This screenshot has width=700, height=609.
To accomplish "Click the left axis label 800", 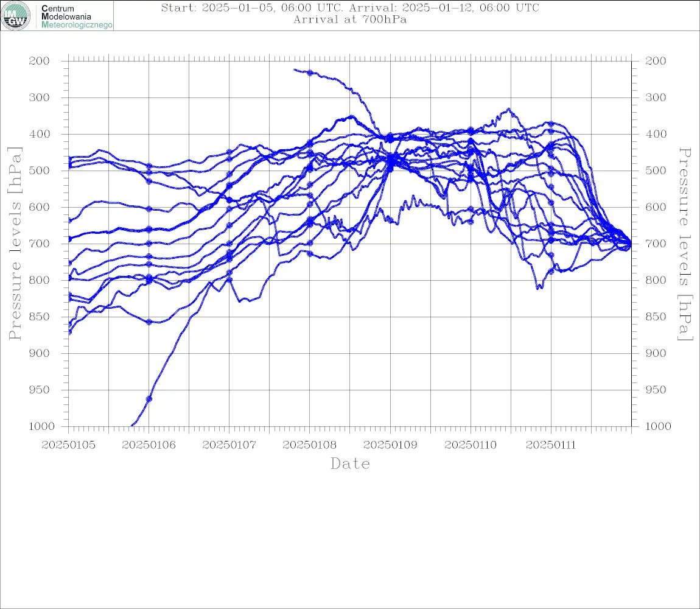I will tap(40, 280).
